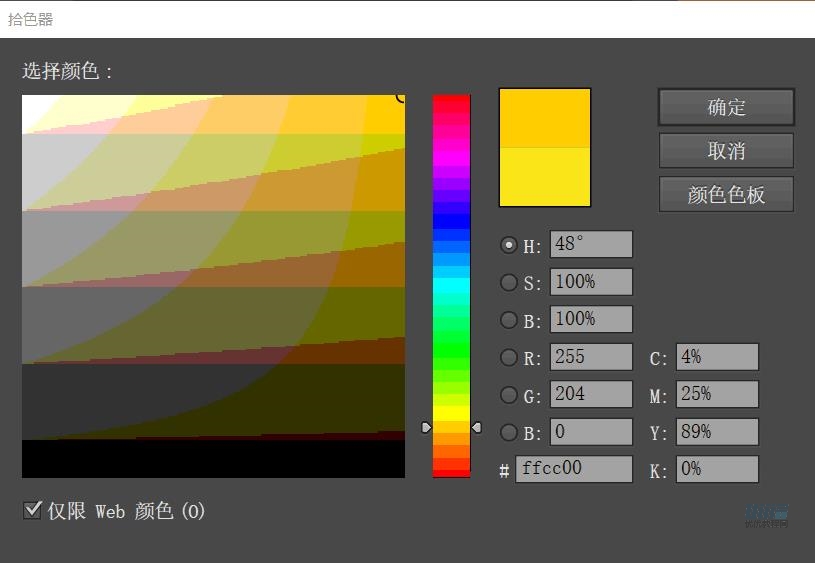This screenshot has height=563, width=815.
Task: Click the new color preview swatch on top
Action: tap(545, 118)
